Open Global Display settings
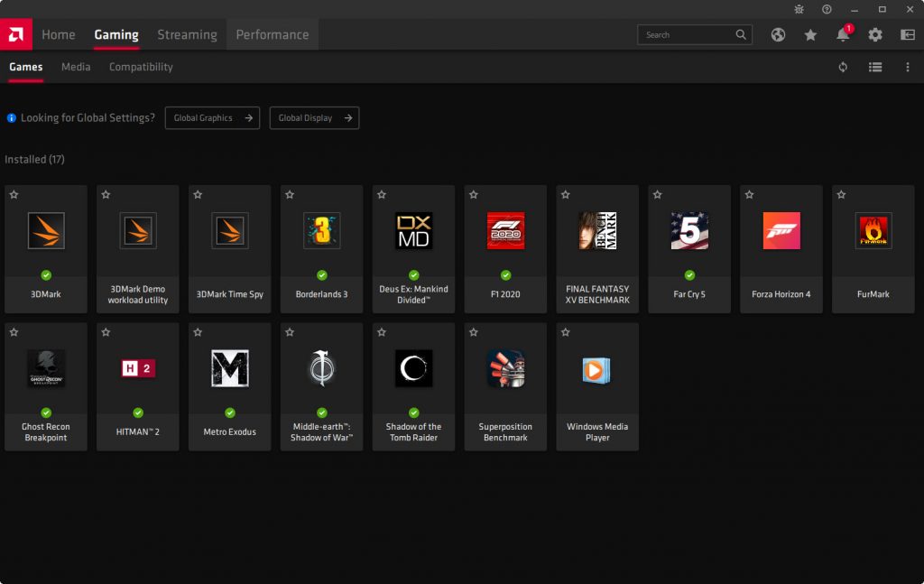This screenshot has width=924, height=584. pyautogui.click(x=314, y=118)
